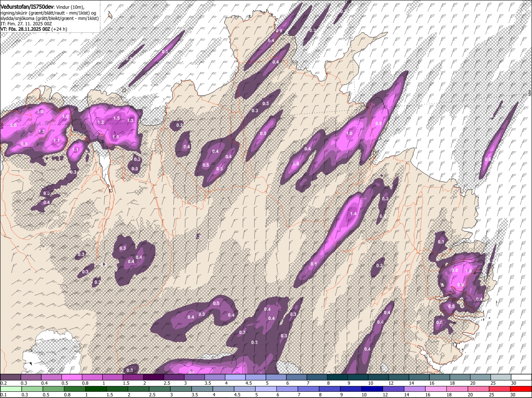Click the dark purple swatch between 2 and 2.5

pos(153,377)
